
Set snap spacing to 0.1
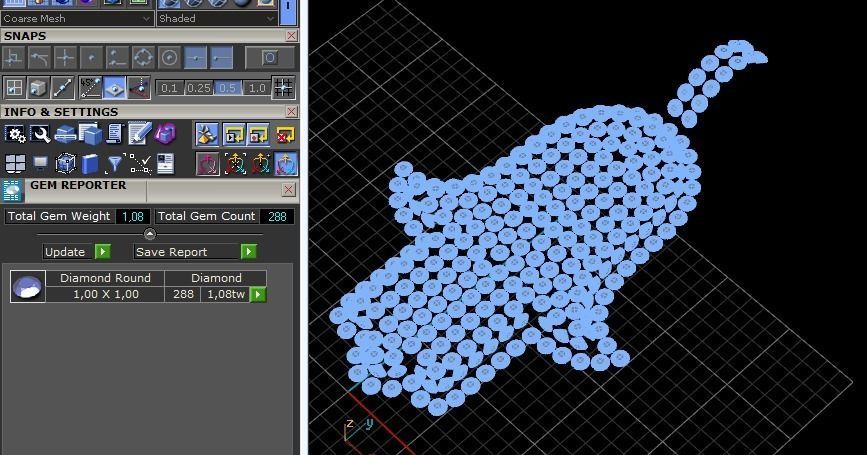pos(169,88)
